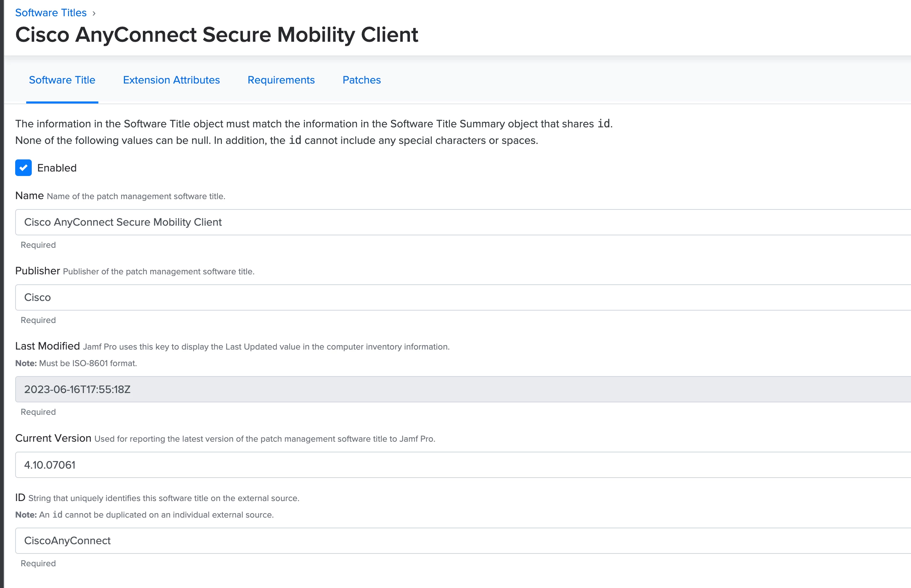Open the Extension Attributes tab
The width and height of the screenshot is (911, 588).
[x=172, y=80]
